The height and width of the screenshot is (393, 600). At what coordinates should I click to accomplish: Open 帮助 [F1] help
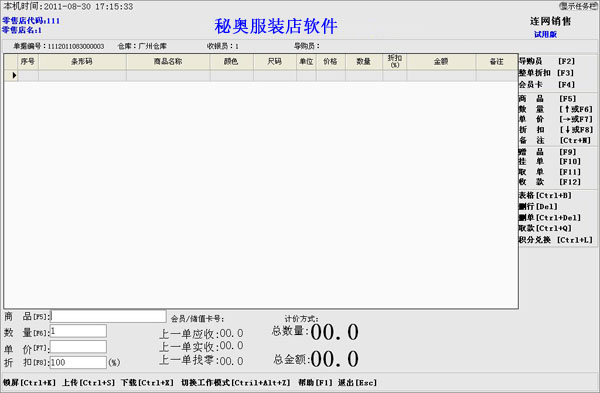pos(315,382)
